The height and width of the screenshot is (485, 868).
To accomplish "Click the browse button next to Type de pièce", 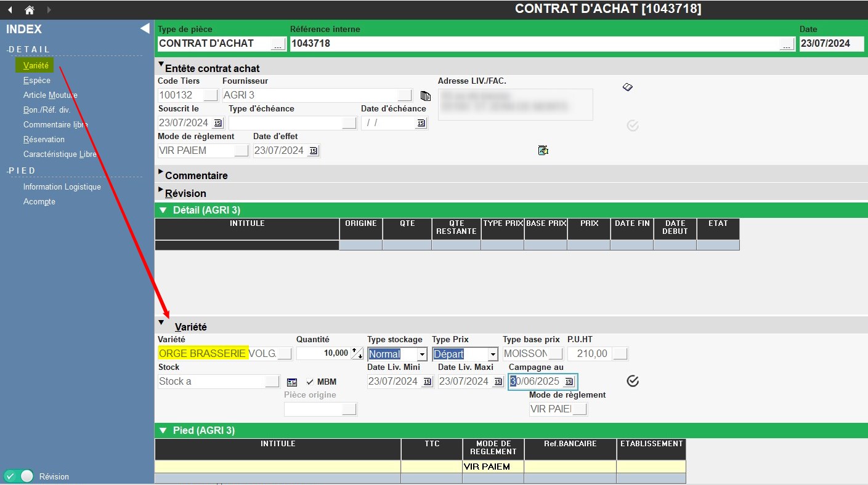I will 278,44.
